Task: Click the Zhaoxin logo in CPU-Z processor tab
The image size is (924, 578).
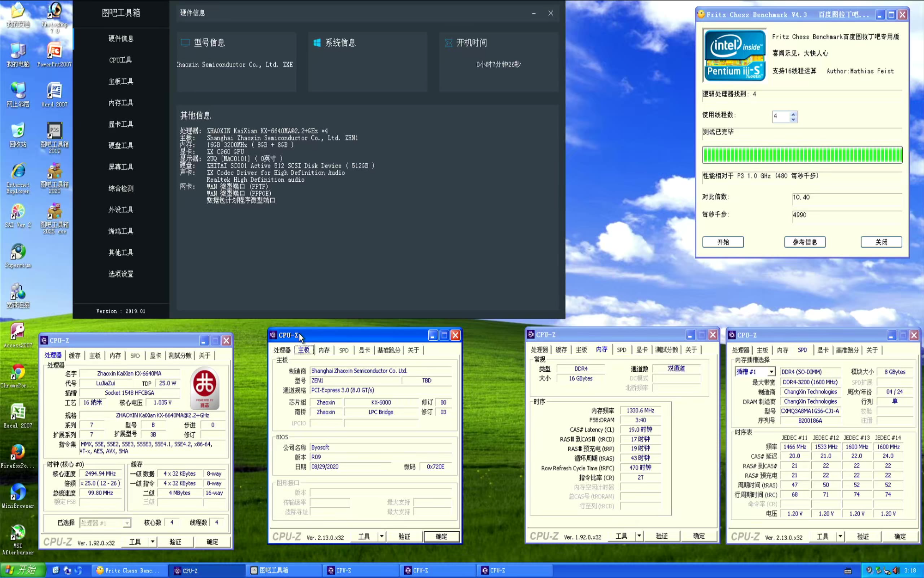Action: pos(205,388)
